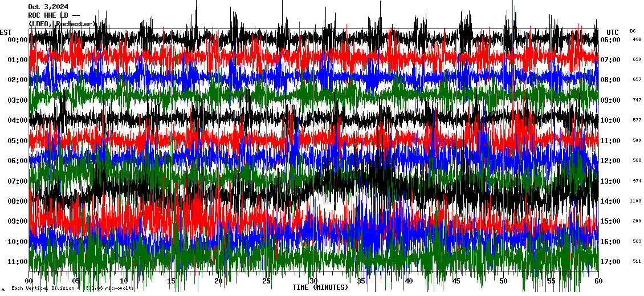
Task: Select DC value '583'
Action: [637, 241]
